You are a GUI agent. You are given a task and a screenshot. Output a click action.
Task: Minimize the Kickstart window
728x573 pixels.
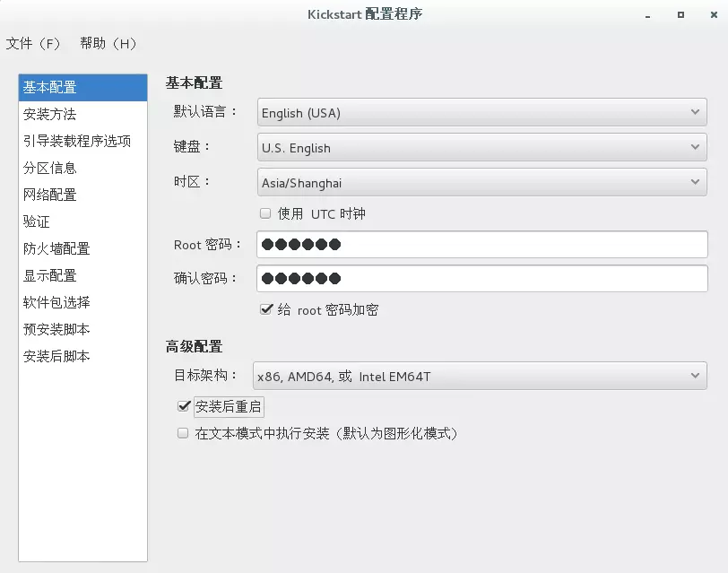(x=647, y=15)
